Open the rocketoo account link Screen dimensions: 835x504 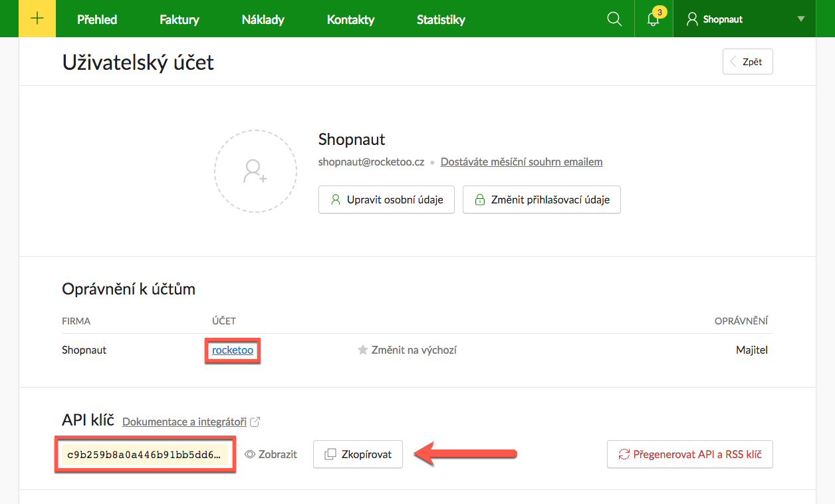point(233,350)
